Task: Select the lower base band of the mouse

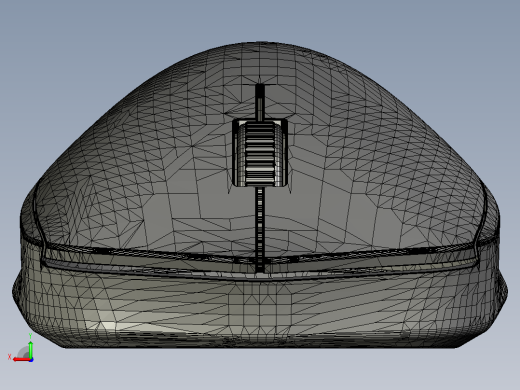Action: [260, 310]
